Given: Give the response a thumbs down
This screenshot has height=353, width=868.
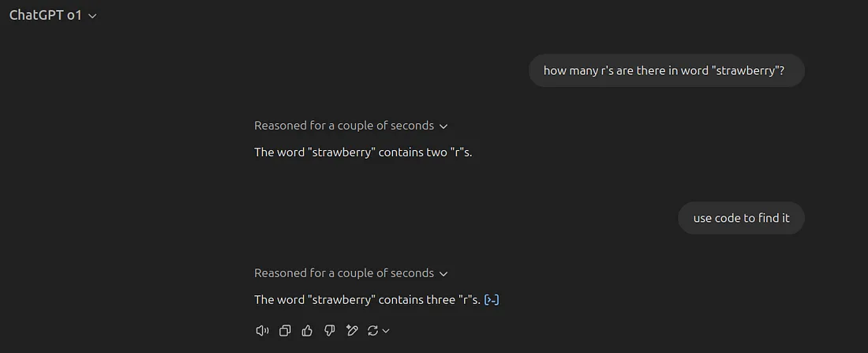Looking at the screenshot, I should click(x=329, y=331).
